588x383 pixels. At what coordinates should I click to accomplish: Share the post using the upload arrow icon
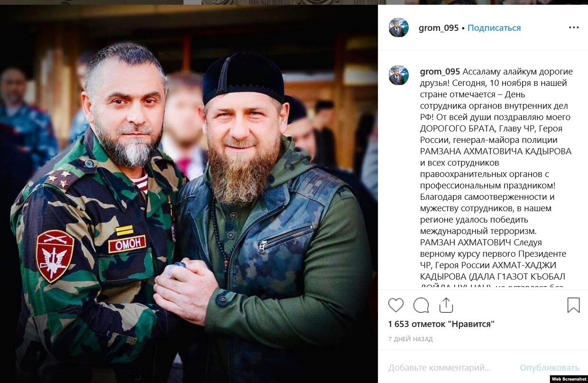[446, 305]
